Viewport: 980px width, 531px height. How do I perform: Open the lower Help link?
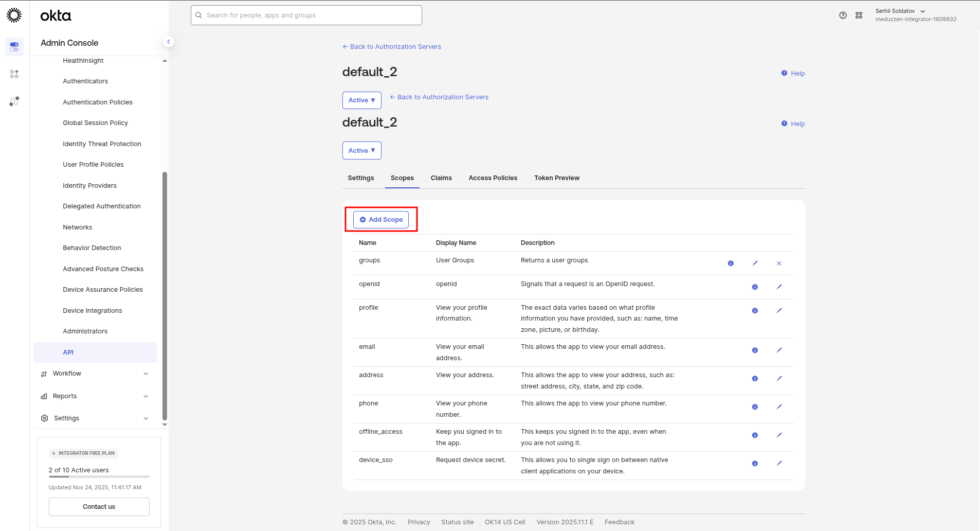(x=793, y=124)
